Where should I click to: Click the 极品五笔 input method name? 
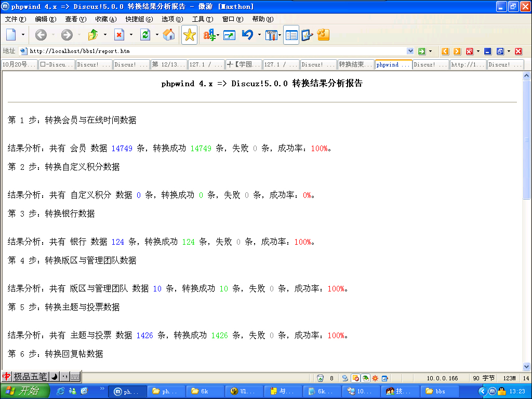tap(30, 376)
